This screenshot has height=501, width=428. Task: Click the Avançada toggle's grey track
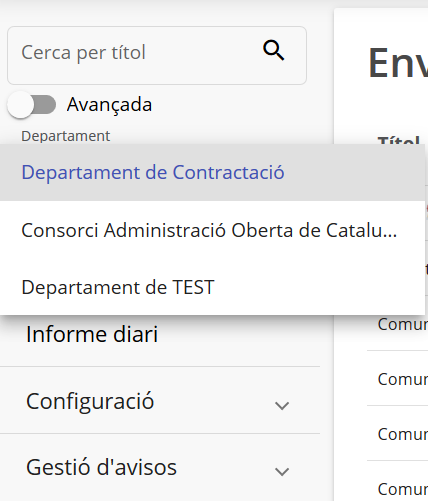pyautogui.click(x=45, y=105)
